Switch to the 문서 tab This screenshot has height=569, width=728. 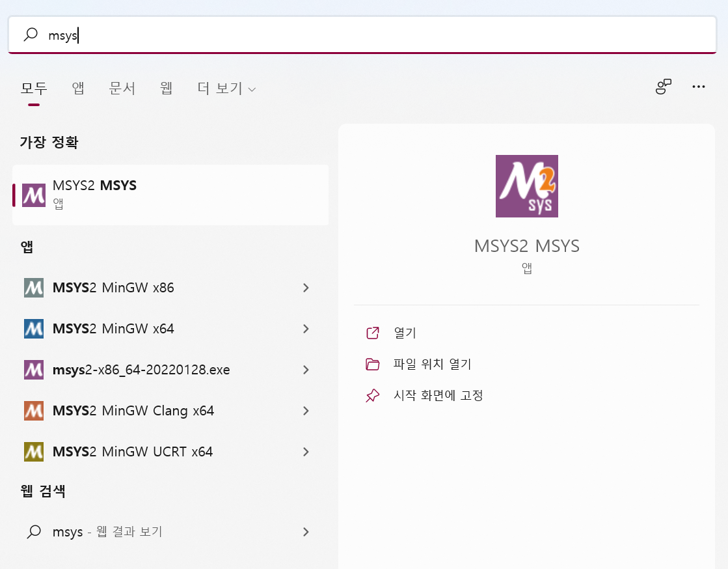click(122, 88)
